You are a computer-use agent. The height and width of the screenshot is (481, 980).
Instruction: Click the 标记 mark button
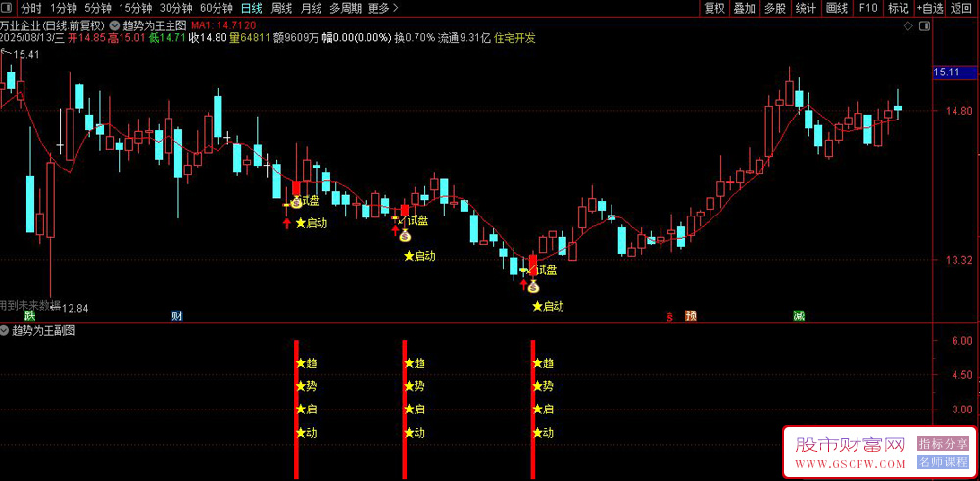pyautogui.click(x=898, y=8)
